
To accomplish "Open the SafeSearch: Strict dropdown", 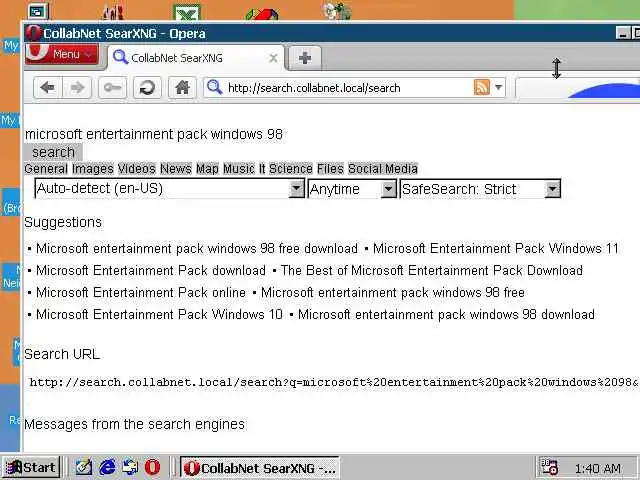I will click(x=480, y=189).
